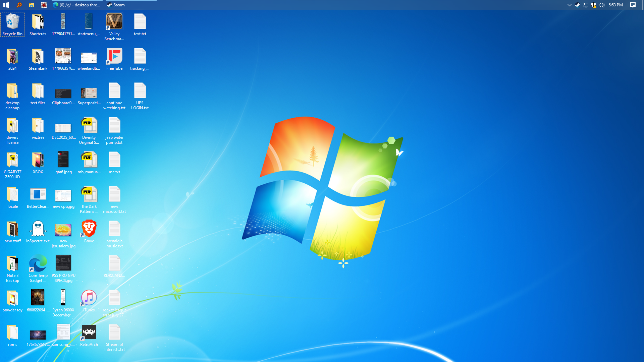Select the Divinity Original S... PDF
The width and height of the screenshot is (644, 362).
click(89, 131)
